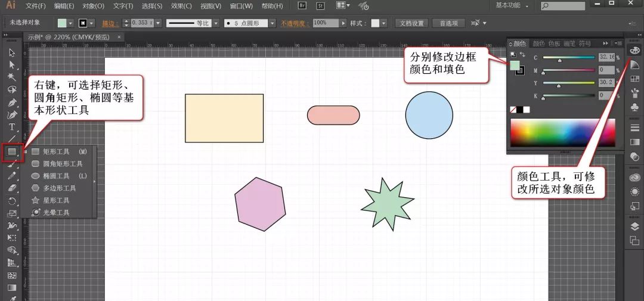Open stroke color dropdown in control bar
Screen dimensions: 644x301
pos(91,23)
